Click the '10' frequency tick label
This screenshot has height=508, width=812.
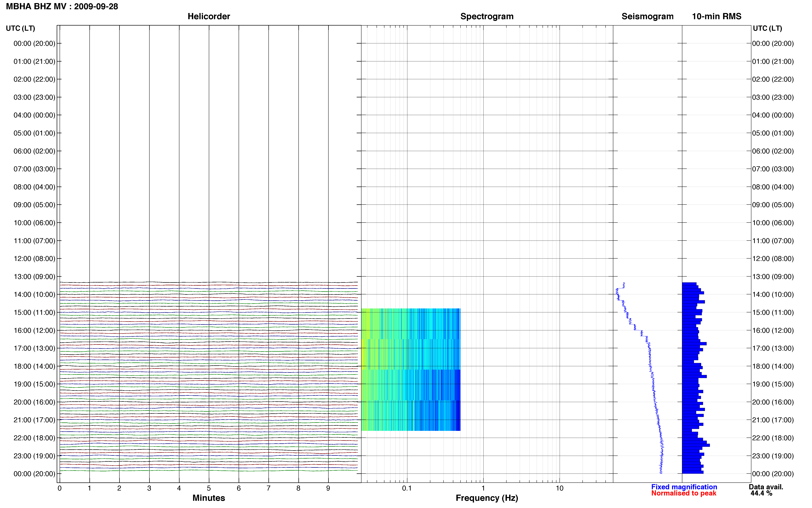point(559,488)
